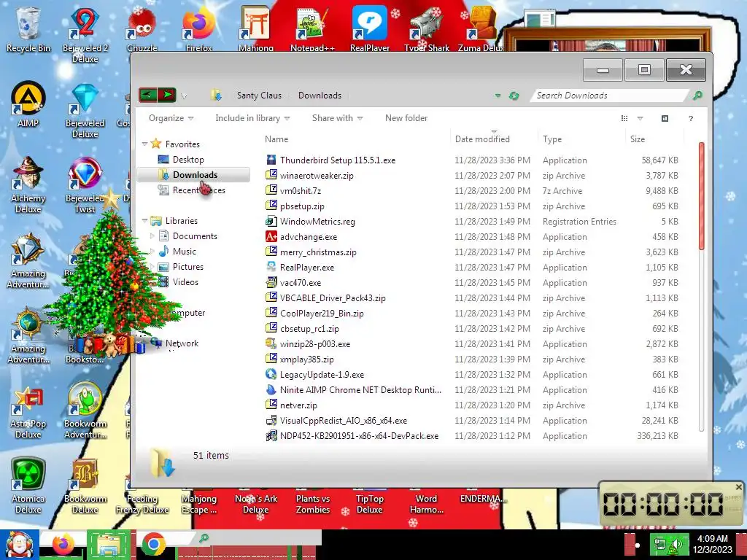Select merry_christmas.zip file
Image resolution: width=747 pixels, height=560 pixels.
[318, 252]
